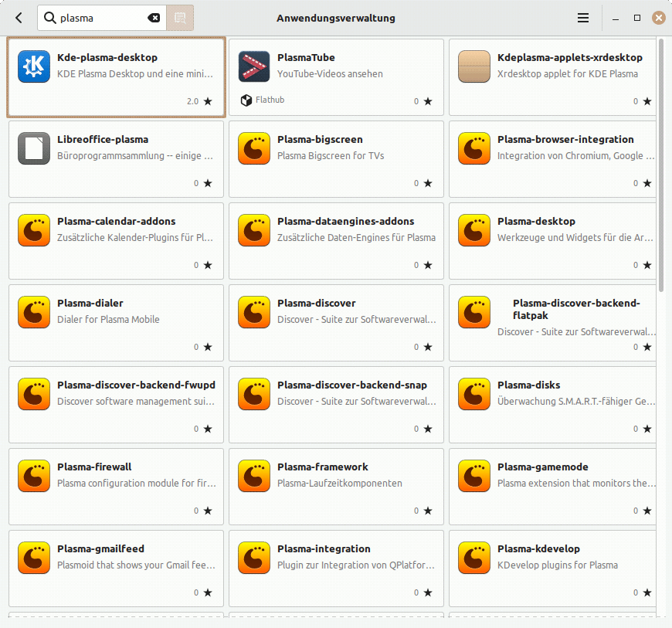Clear the plasma search text
672x628 pixels.
(x=154, y=17)
